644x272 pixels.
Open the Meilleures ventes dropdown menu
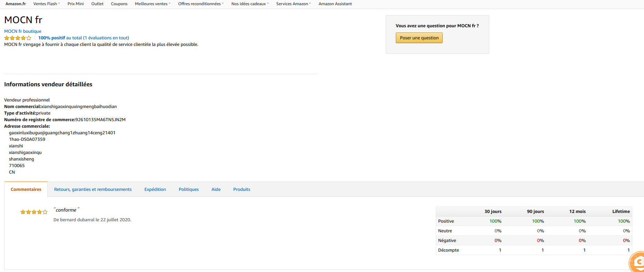pos(153,4)
